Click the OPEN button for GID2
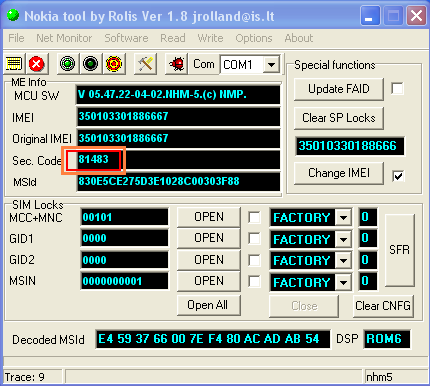Screen dimensions: 430x386 209,260
